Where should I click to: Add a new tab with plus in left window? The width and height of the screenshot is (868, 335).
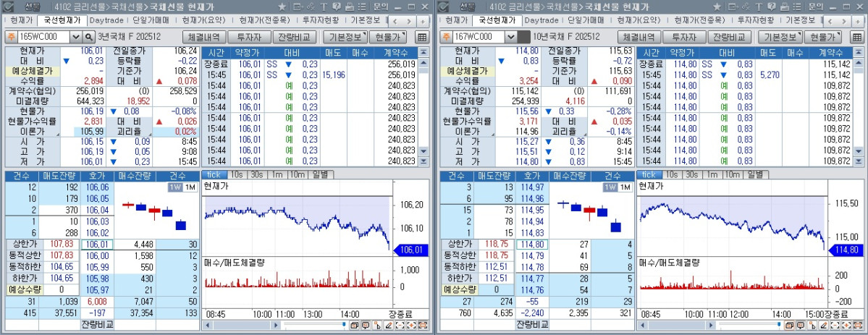(423, 21)
